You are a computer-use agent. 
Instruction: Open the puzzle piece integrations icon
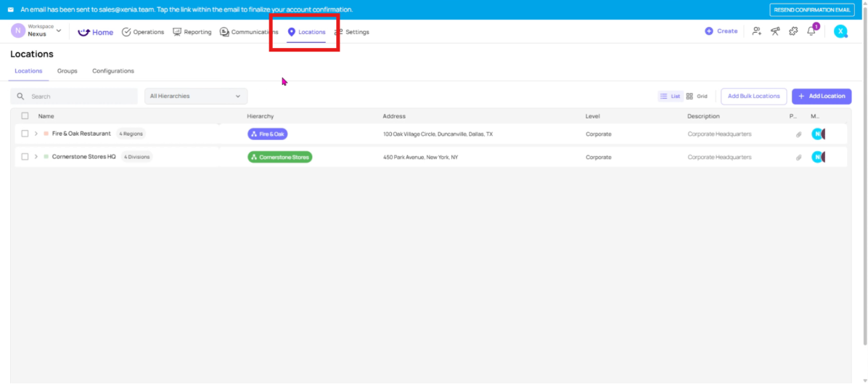pos(793,31)
